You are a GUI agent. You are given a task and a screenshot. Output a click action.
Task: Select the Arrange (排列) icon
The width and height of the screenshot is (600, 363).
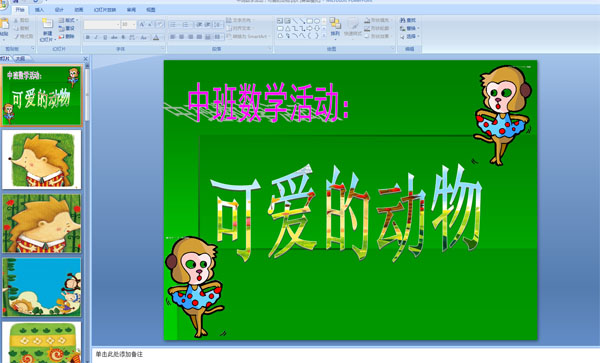coord(335,27)
